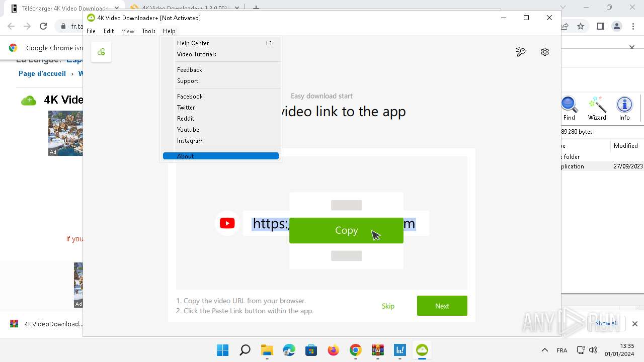Click the WinRAR Wizard toolbar icon
The height and width of the screenshot is (362, 644).
597,109
